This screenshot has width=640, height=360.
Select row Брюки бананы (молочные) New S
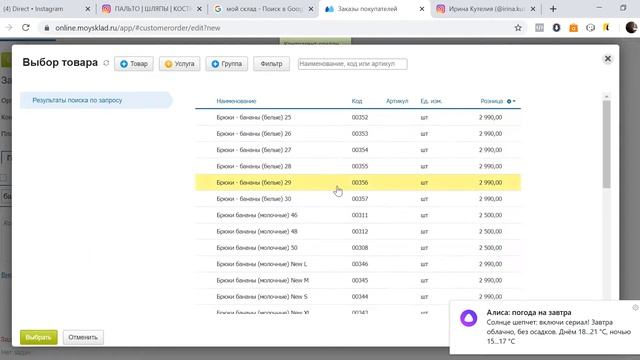(358, 297)
